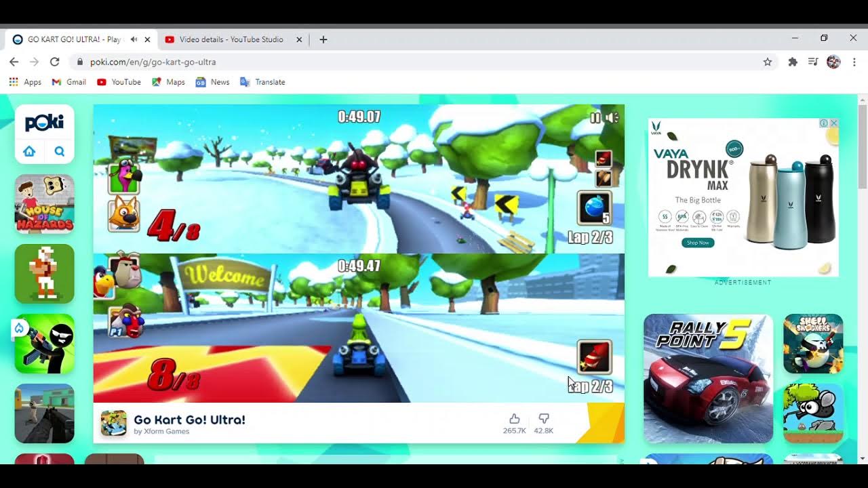This screenshot has width=868, height=488.
Task: Click the Go Kart Go! Ultra! title
Action: pos(190,420)
